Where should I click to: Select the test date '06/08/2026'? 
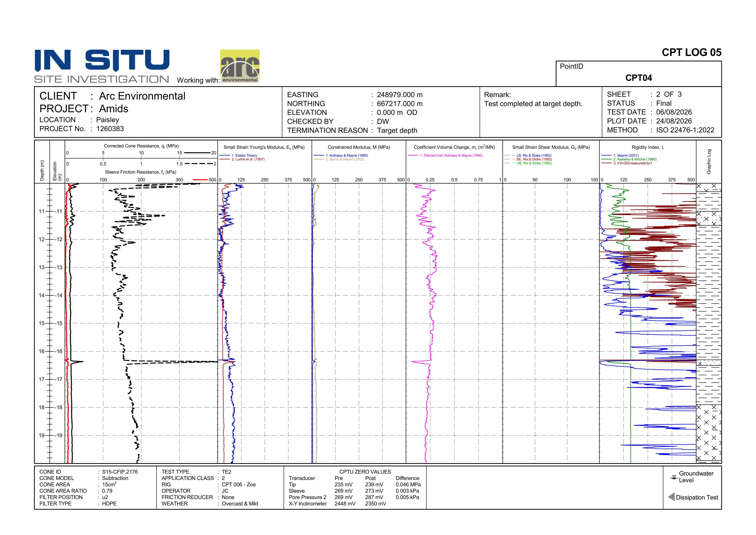(x=674, y=112)
